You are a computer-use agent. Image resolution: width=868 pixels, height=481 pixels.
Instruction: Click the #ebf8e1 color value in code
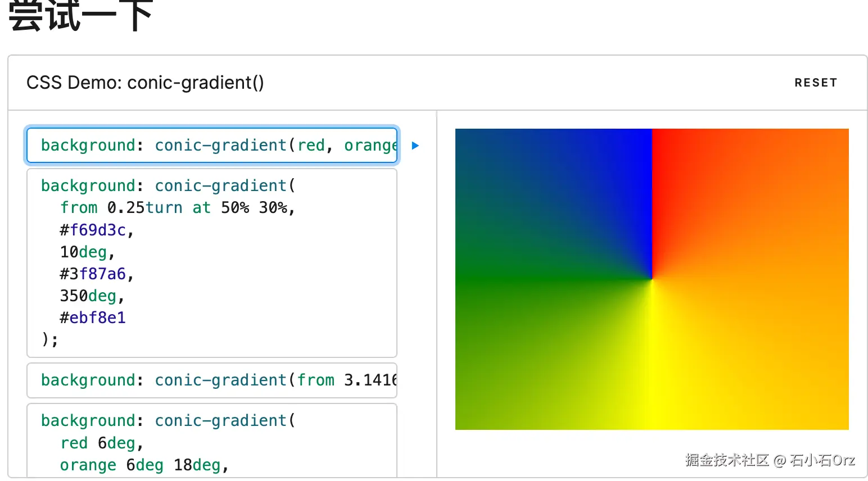coord(93,317)
